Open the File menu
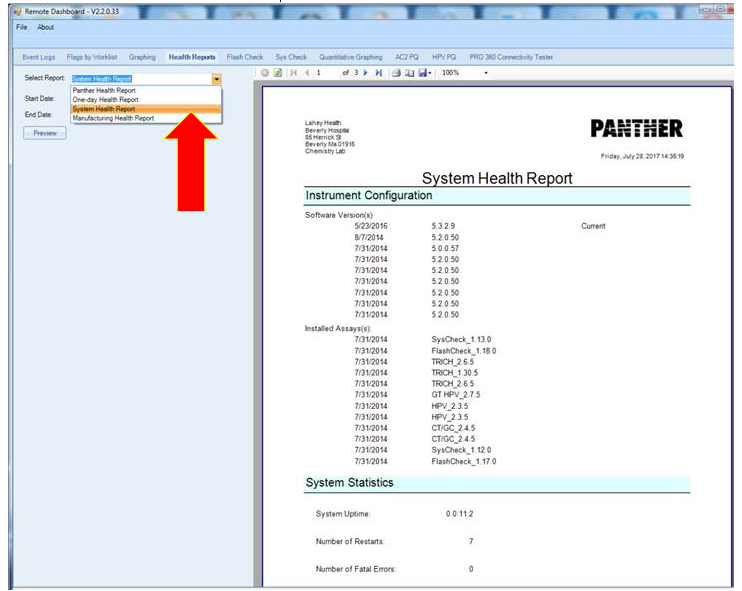Image resolution: width=742 pixels, height=591 pixels. coord(22,27)
